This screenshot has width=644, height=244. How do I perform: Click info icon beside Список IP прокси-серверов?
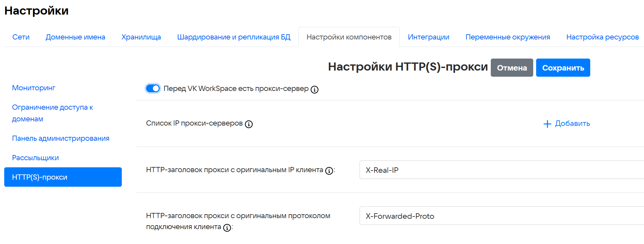click(248, 124)
